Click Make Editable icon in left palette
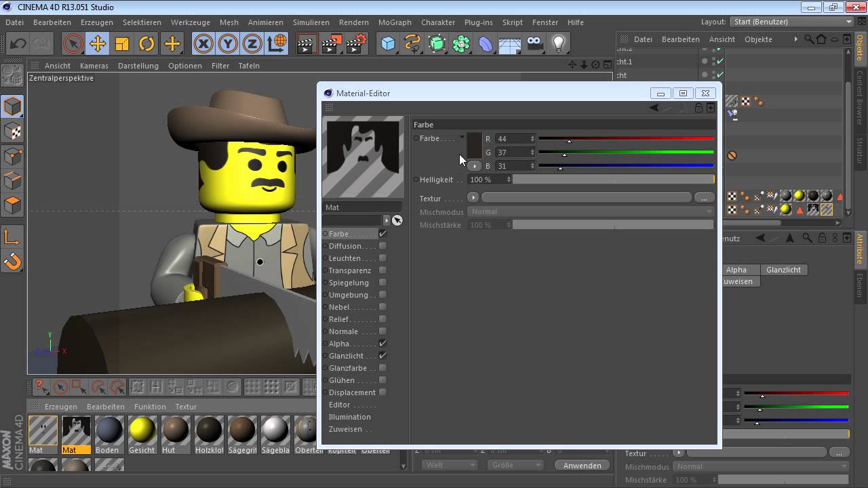Viewport: 868px width, 488px height. pos(12,75)
